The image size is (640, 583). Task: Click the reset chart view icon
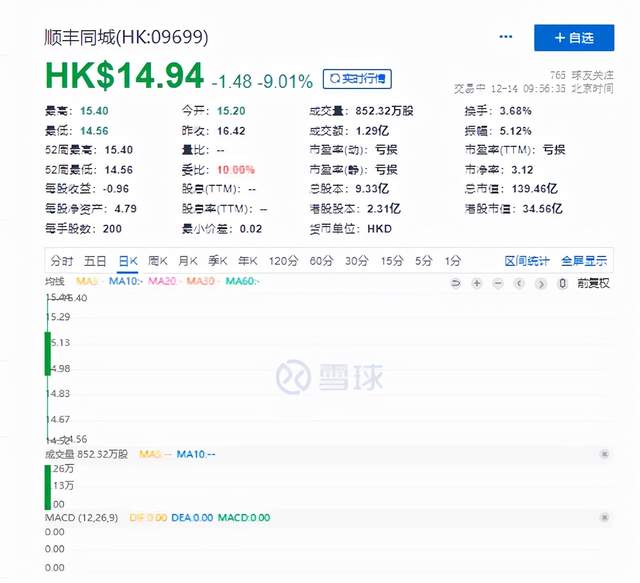[x=456, y=283]
